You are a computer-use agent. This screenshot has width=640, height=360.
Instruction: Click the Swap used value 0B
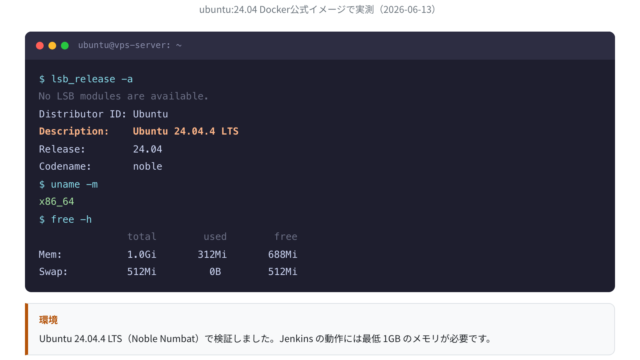tap(215, 272)
